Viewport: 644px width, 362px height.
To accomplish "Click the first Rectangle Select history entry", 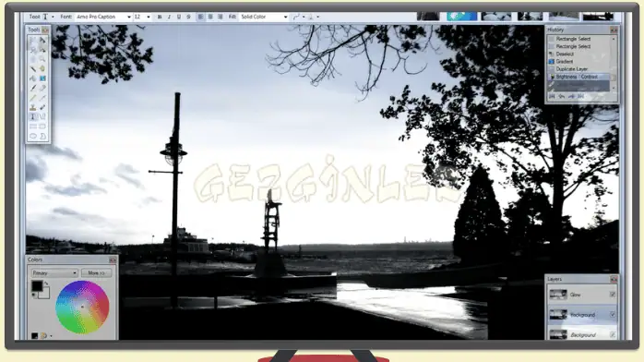I will [573, 39].
